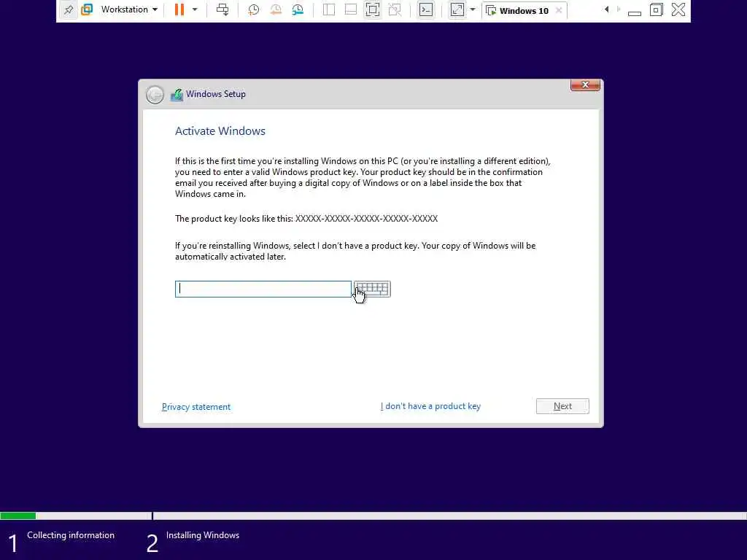This screenshot has height=560, width=747.
Task: Open the on-screen keyboard button
Action: pyautogui.click(x=372, y=289)
